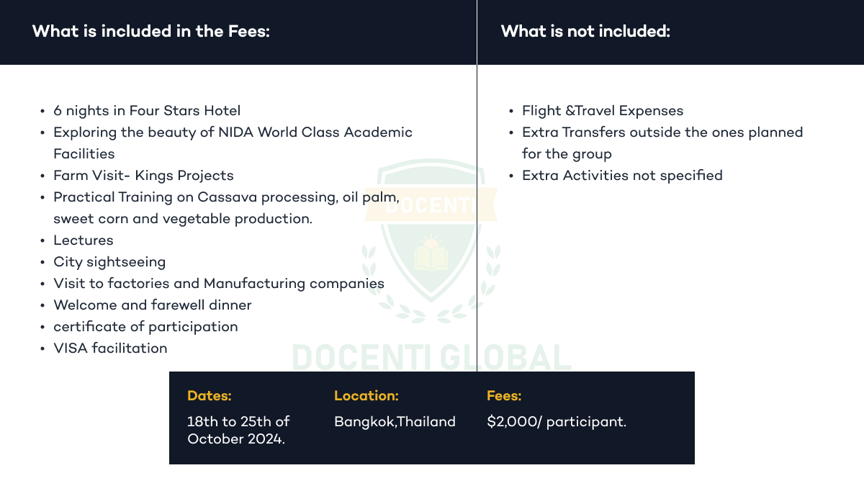Click the DOCENTI GLOBAL watermark text

(431, 357)
